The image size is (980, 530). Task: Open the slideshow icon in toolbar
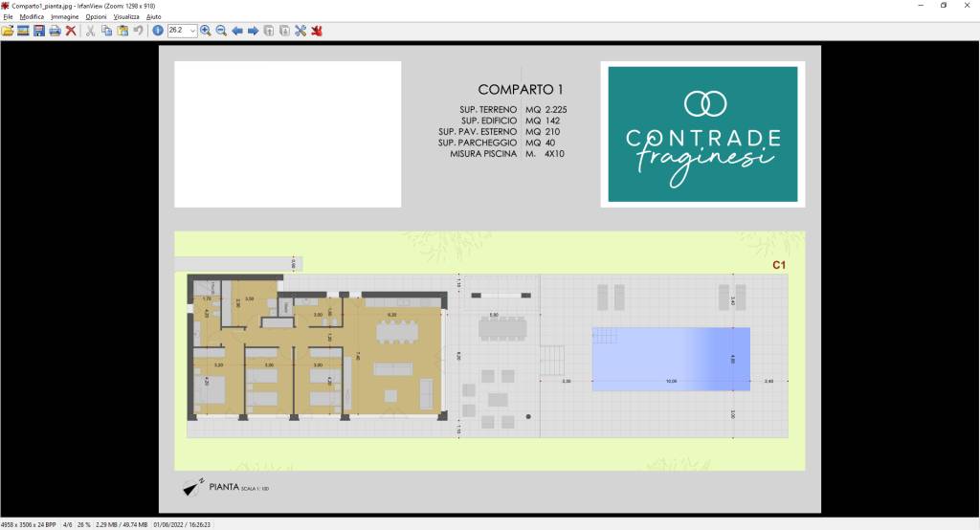click(23, 31)
